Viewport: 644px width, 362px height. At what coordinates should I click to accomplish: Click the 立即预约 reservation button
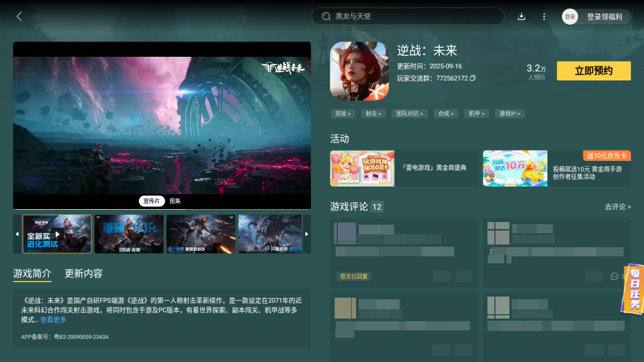click(x=594, y=71)
